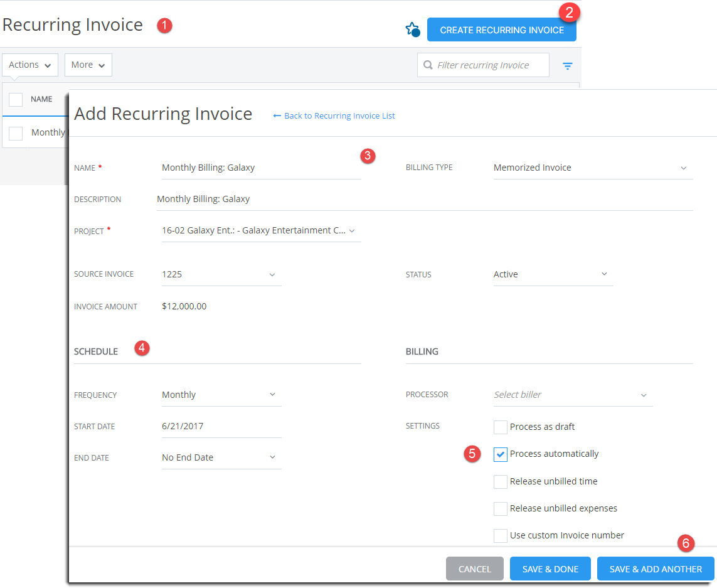Enable Use custom Invoice number

tap(500, 535)
